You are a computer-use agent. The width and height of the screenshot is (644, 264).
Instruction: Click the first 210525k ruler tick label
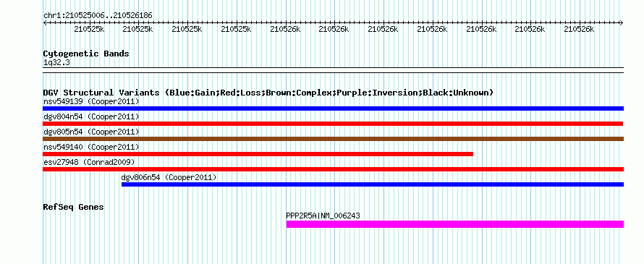pos(89,29)
